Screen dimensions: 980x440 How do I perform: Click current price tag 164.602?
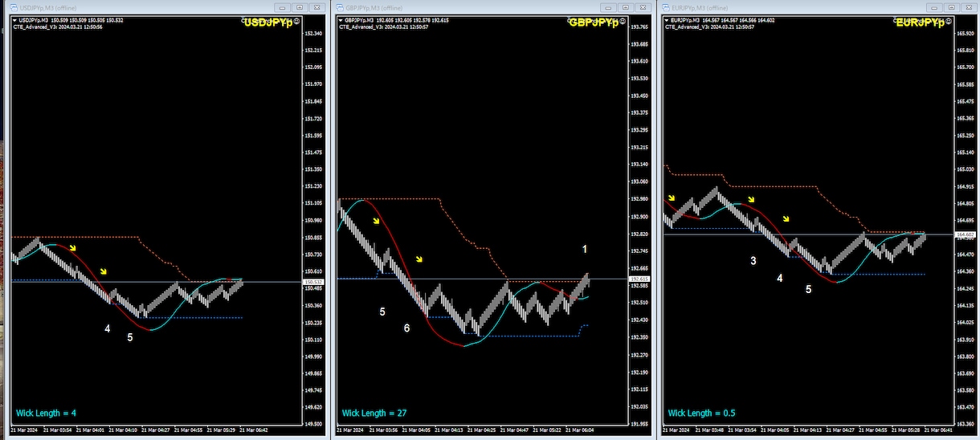(x=965, y=234)
